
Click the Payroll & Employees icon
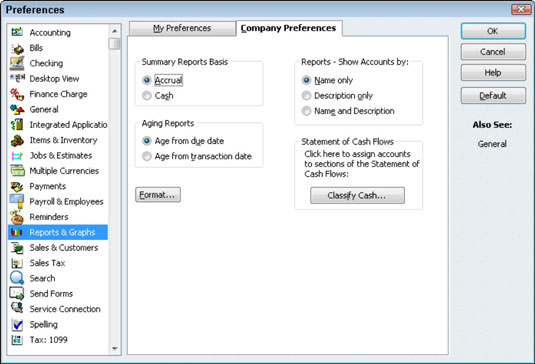coord(17,201)
